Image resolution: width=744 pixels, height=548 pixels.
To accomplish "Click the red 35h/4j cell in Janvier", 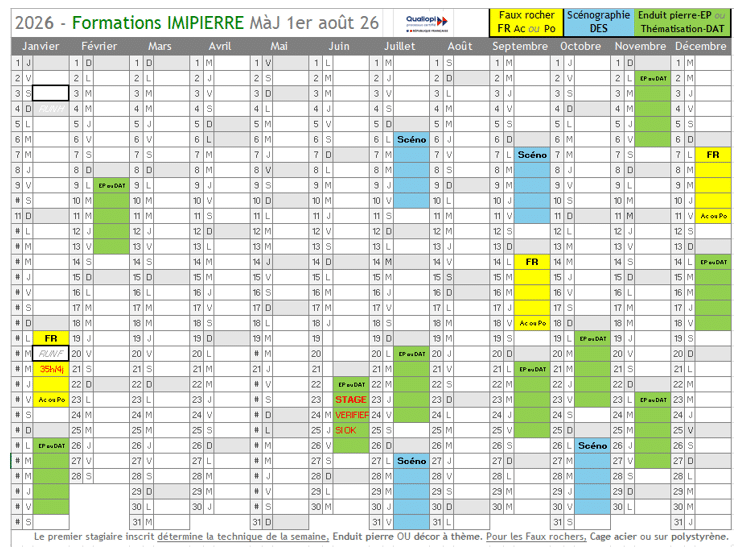I will 51,369.
